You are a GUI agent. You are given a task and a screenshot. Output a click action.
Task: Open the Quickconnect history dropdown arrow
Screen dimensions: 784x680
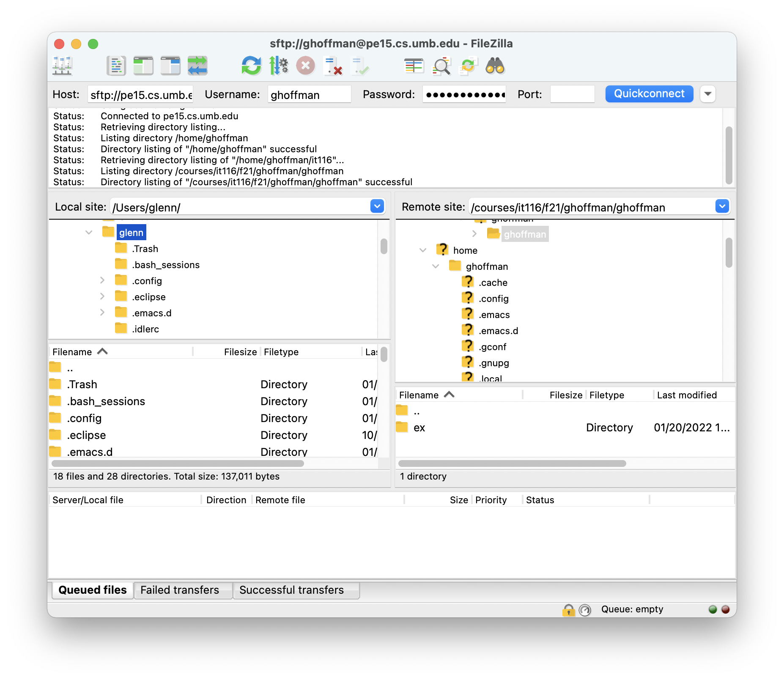click(x=708, y=94)
